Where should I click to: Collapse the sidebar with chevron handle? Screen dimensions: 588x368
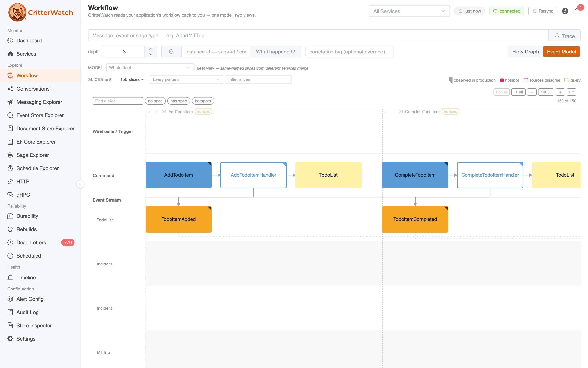(x=80, y=184)
